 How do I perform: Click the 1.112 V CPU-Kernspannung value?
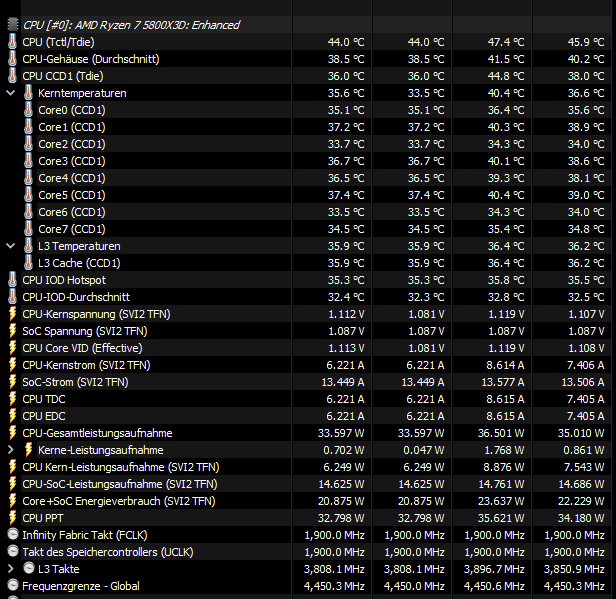point(346,314)
